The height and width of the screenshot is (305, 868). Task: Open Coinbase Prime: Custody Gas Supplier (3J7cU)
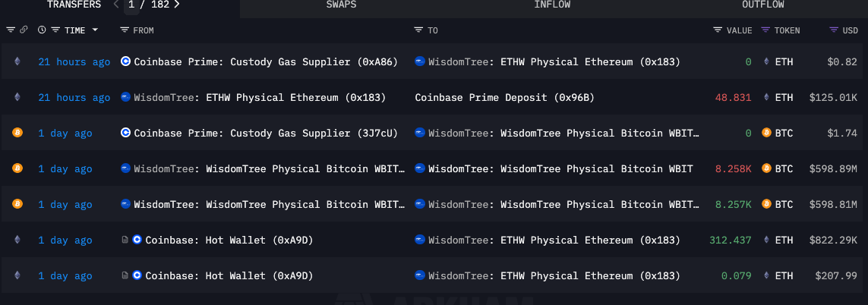pyautogui.click(x=259, y=133)
